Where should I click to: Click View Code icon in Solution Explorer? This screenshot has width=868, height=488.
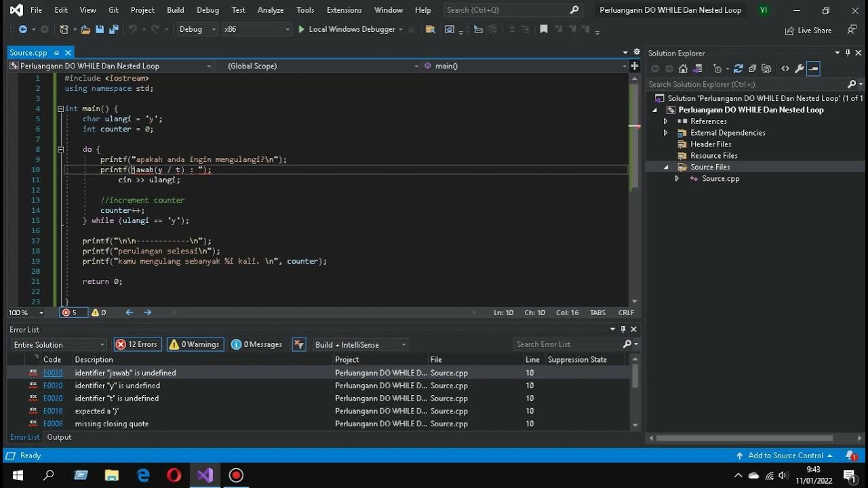click(x=785, y=68)
